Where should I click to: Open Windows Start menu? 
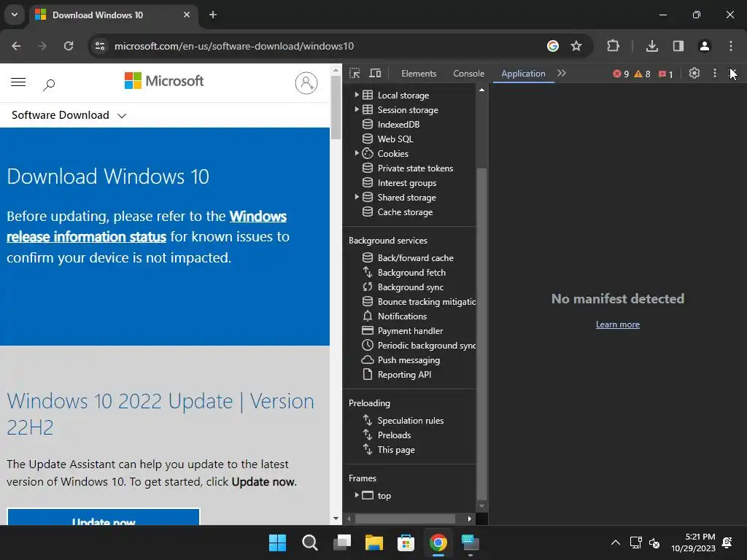point(277,542)
